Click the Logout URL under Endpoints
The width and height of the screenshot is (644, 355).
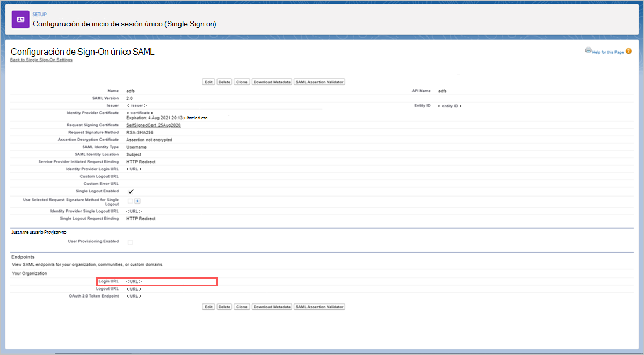click(x=133, y=288)
